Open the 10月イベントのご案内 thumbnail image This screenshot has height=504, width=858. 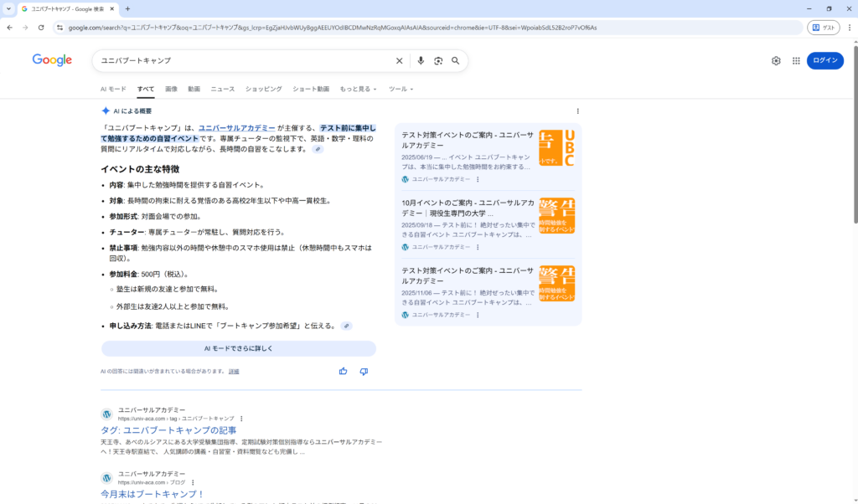pyautogui.click(x=556, y=215)
